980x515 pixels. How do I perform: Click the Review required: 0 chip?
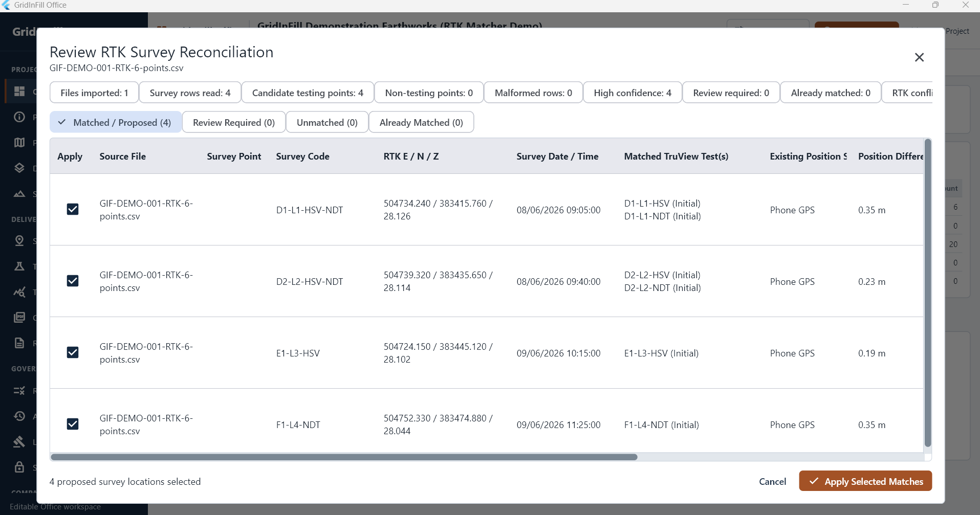pyautogui.click(x=731, y=93)
